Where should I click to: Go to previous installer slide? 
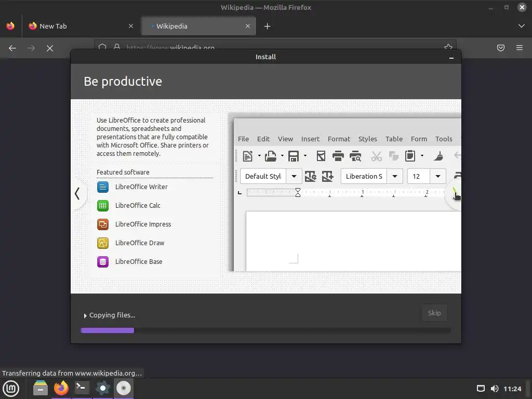(78, 193)
